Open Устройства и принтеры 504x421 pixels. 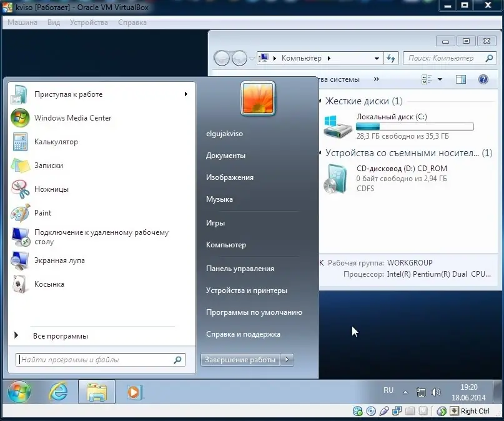pos(247,290)
